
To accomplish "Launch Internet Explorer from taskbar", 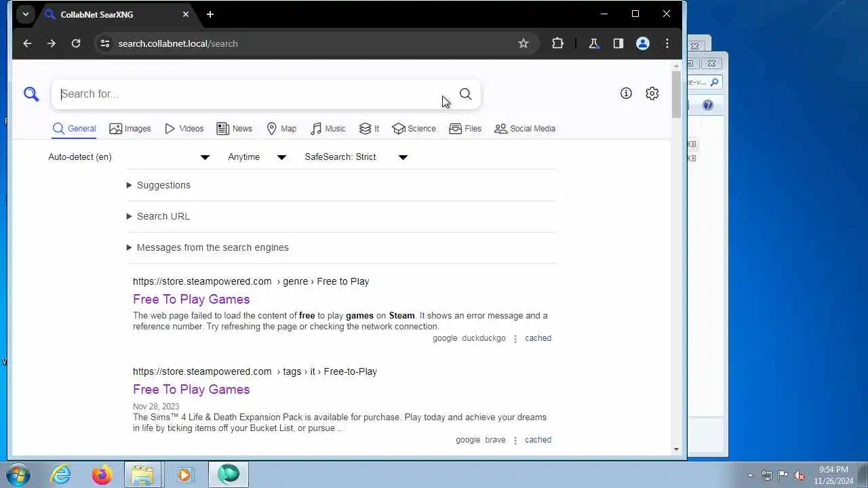I will 61,474.
